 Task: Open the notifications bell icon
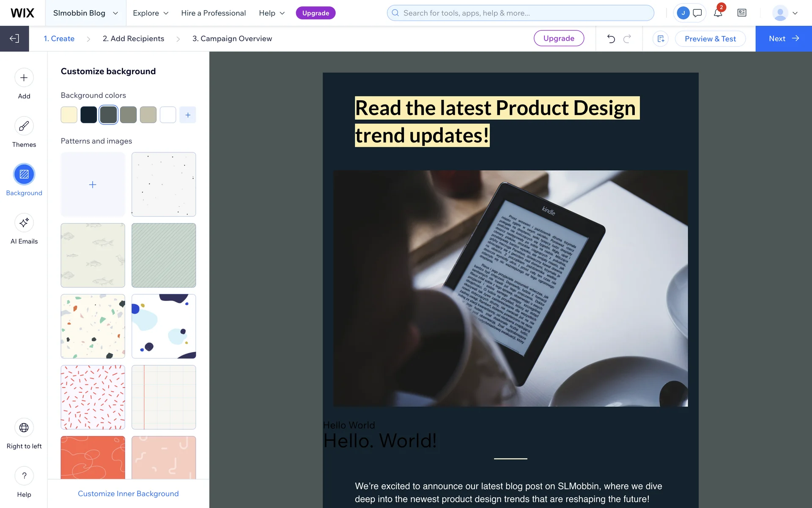coord(718,13)
